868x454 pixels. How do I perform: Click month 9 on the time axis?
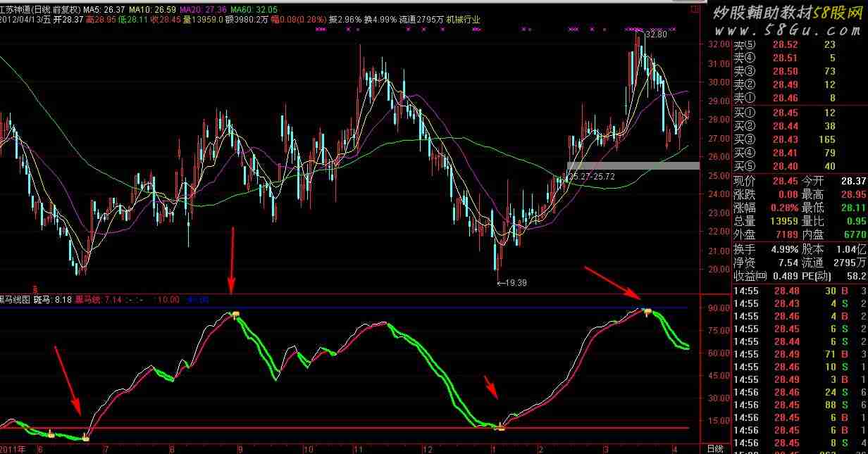point(240,448)
